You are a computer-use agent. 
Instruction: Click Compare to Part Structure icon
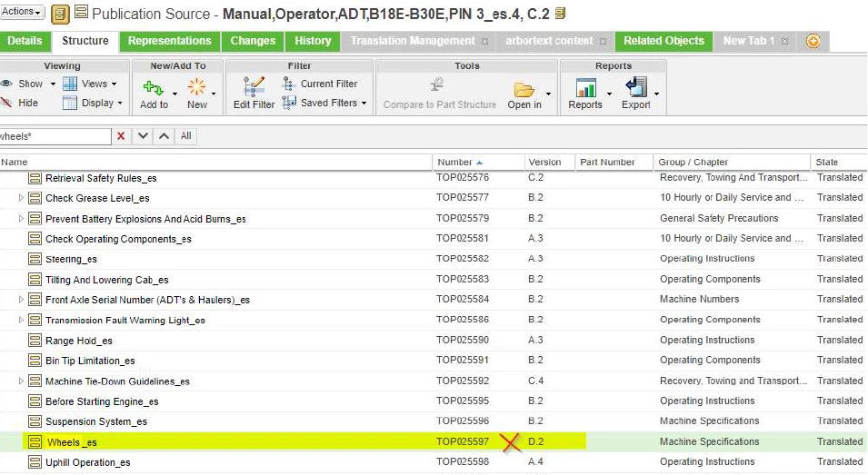(437, 84)
